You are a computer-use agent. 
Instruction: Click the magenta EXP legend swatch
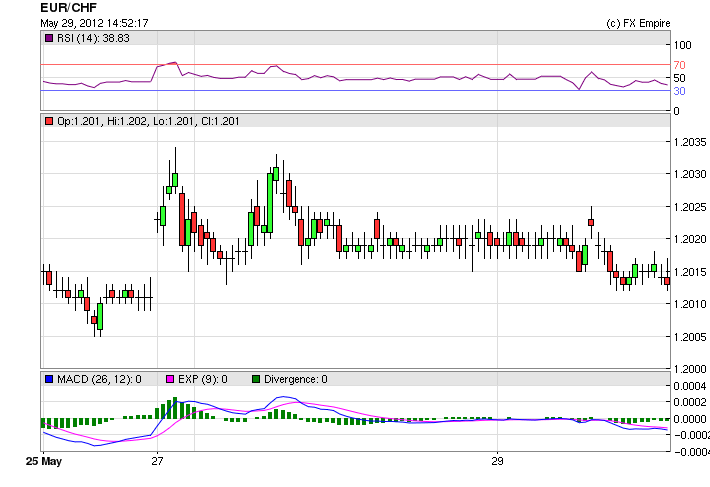[170, 379]
